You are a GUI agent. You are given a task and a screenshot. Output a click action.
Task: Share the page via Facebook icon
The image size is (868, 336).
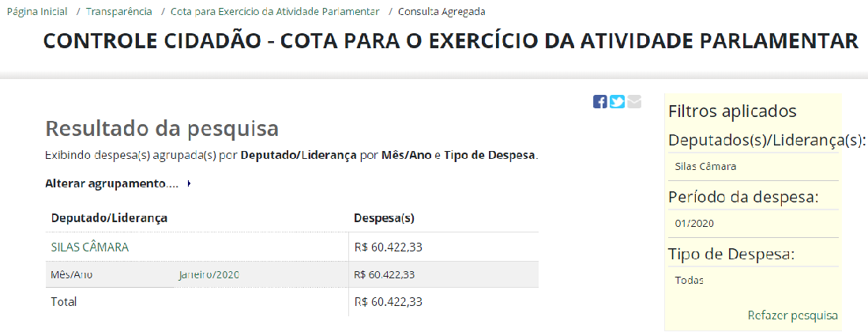[x=599, y=101]
